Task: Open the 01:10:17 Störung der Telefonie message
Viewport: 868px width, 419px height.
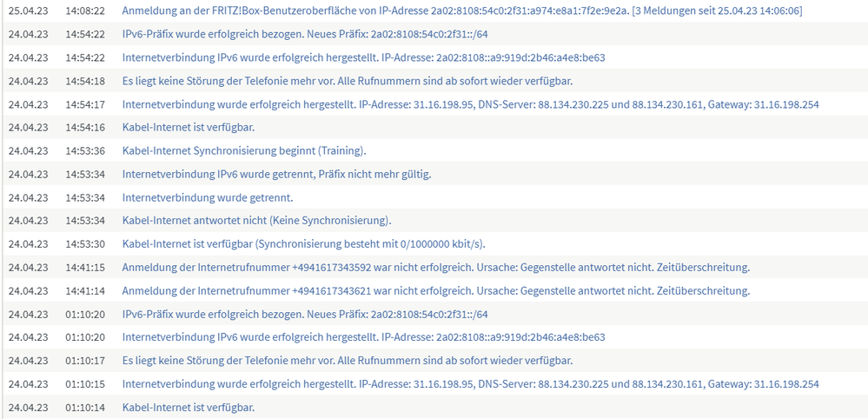Action: 347,361
